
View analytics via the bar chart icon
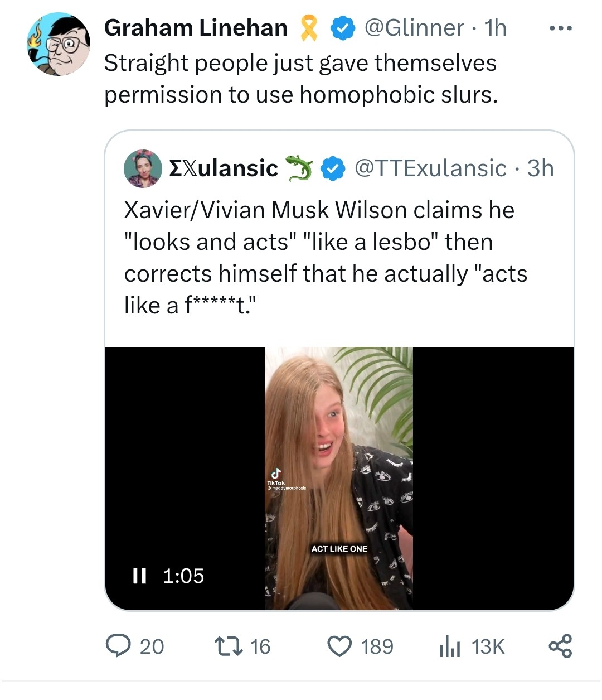click(449, 646)
